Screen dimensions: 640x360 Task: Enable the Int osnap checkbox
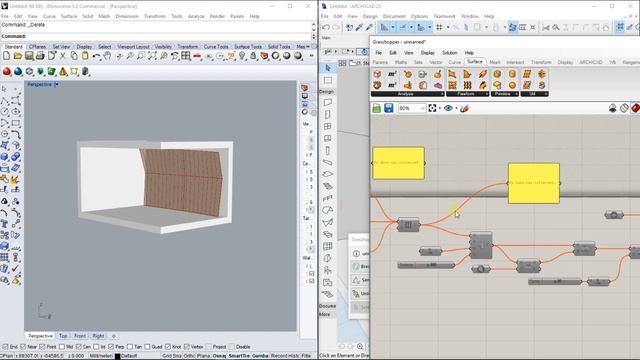tap(96, 347)
